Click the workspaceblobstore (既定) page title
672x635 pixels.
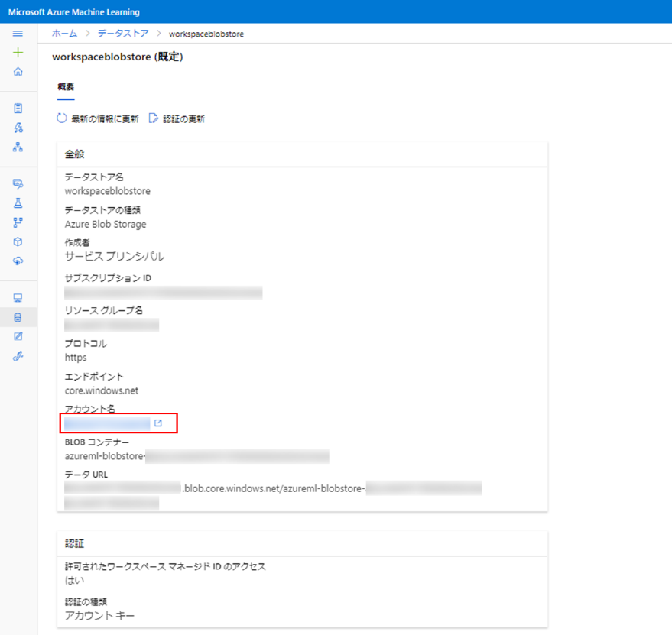tap(118, 57)
